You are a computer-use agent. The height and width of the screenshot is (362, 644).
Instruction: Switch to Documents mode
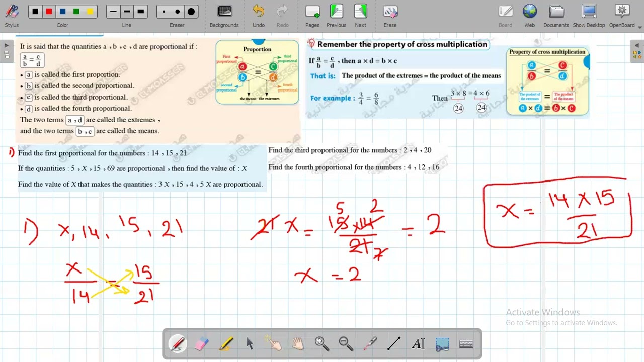click(556, 16)
